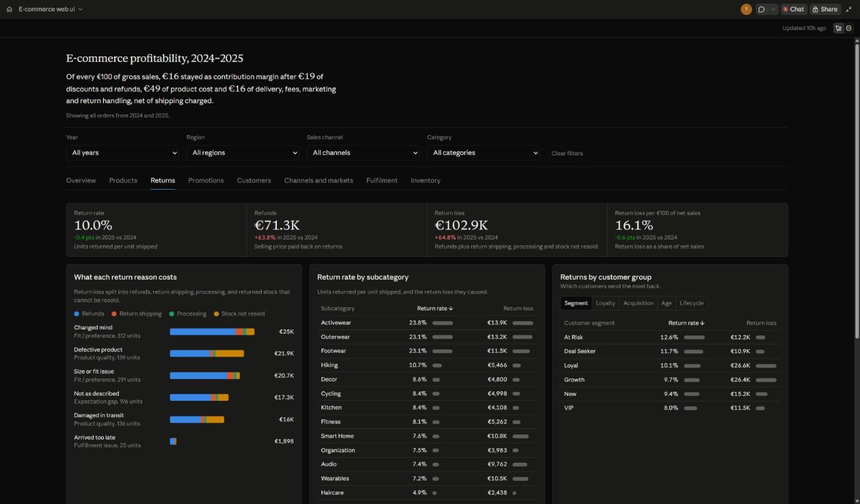
Task: Click the Defective product reason label
Action: coord(98,350)
